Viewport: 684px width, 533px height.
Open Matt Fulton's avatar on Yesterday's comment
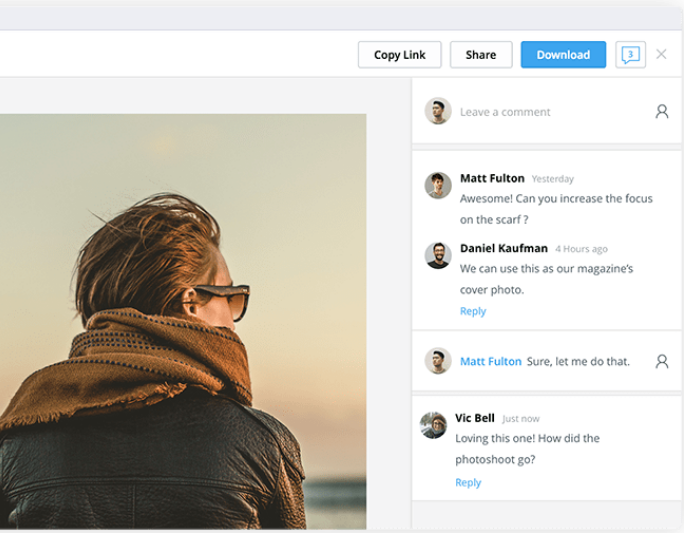click(x=438, y=185)
